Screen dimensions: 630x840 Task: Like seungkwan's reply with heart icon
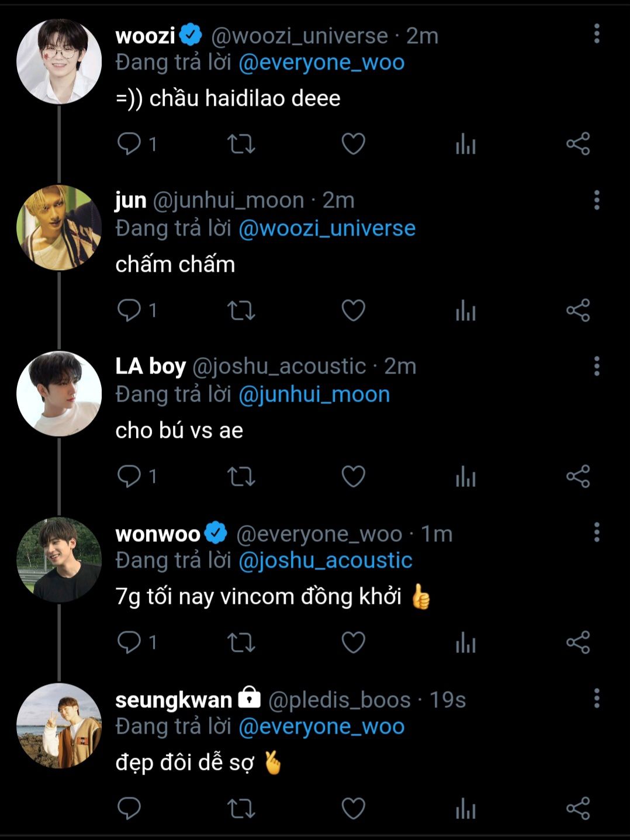click(x=353, y=808)
